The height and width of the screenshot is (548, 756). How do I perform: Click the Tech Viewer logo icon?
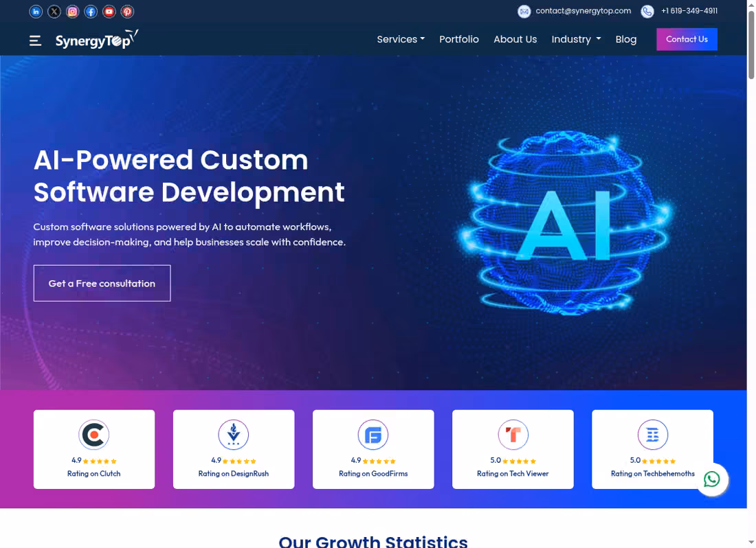[x=513, y=435]
